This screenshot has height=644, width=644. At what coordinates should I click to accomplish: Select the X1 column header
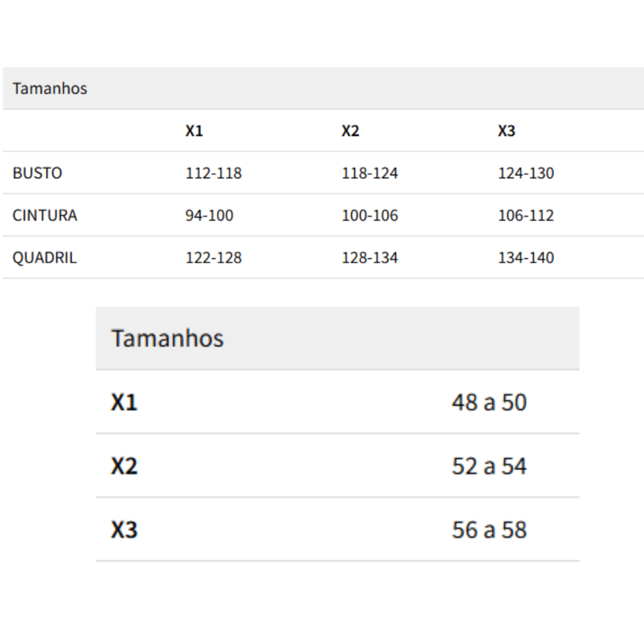[194, 131]
